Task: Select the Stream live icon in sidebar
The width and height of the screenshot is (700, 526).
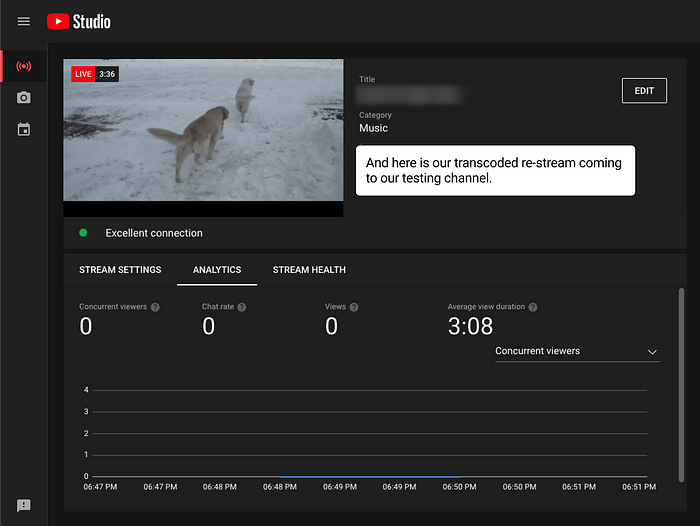Action: (x=24, y=66)
